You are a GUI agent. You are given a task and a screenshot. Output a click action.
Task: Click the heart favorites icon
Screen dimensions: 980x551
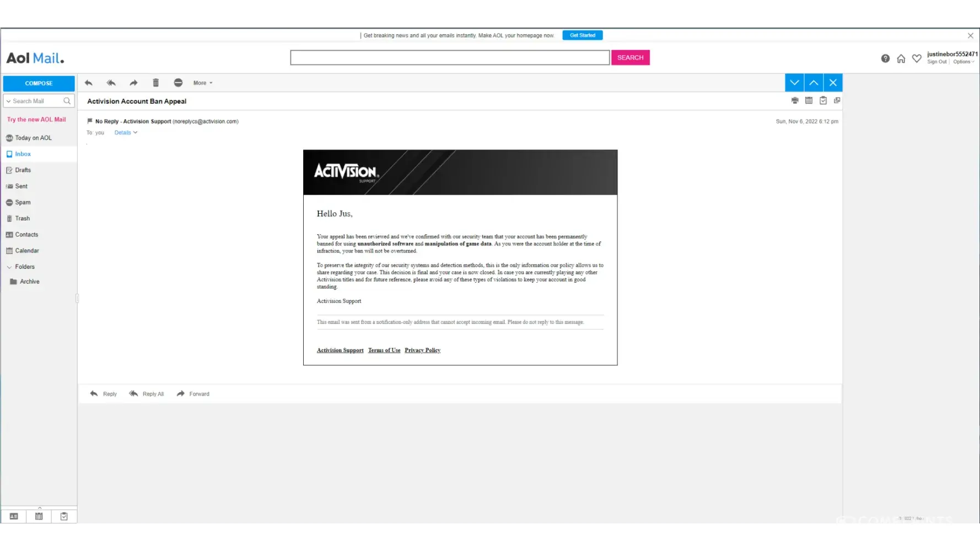point(917,58)
